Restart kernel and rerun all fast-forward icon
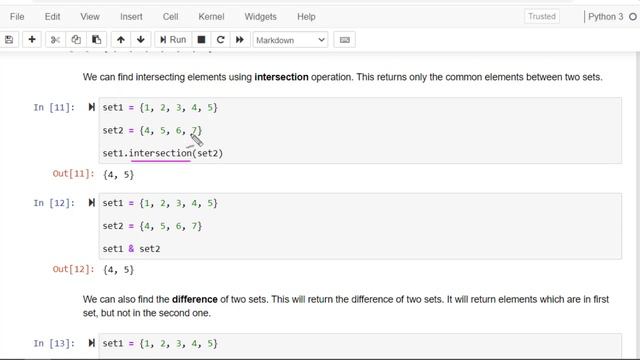The image size is (640, 360). pos(240,40)
